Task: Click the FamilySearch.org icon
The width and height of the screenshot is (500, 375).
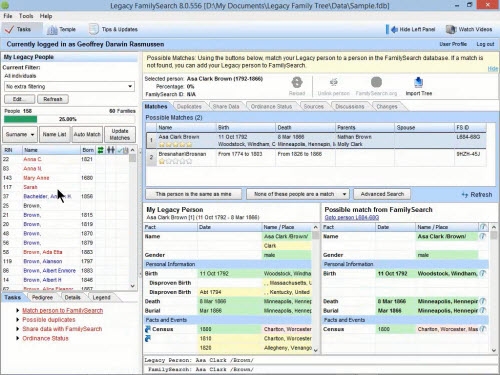Action: 376,82
